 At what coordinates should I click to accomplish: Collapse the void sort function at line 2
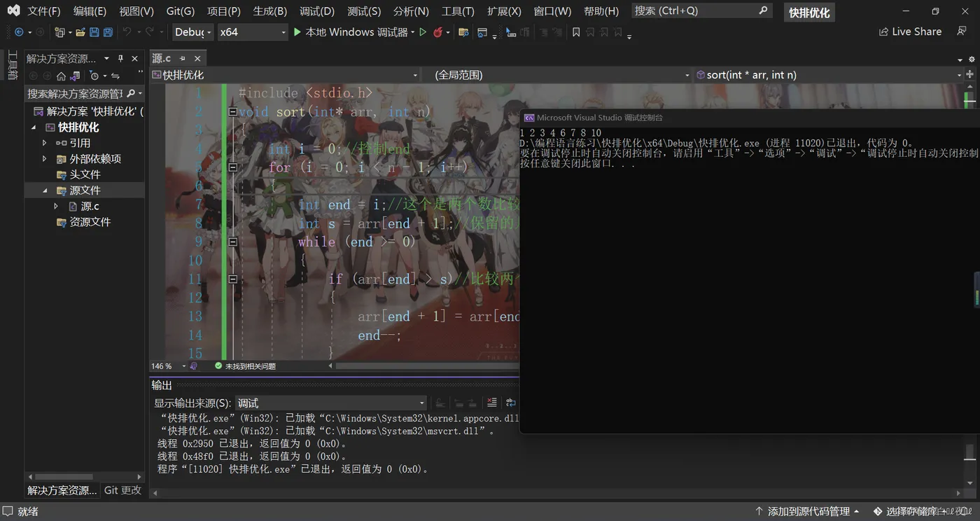tap(232, 112)
